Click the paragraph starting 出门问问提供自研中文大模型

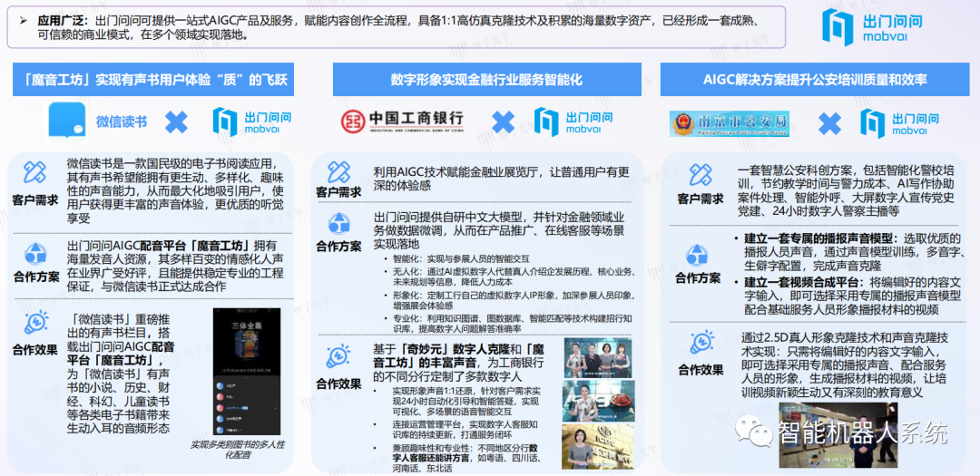click(499, 231)
